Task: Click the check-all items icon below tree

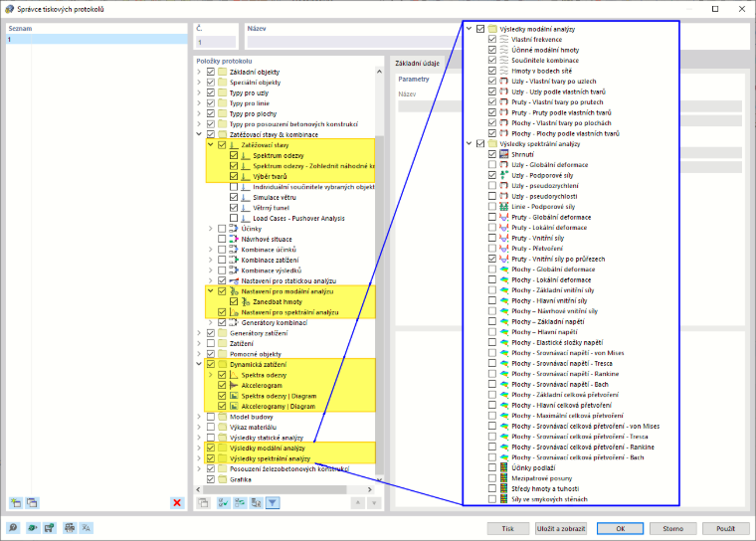Action: pyautogui.click(x=223, y=503)
